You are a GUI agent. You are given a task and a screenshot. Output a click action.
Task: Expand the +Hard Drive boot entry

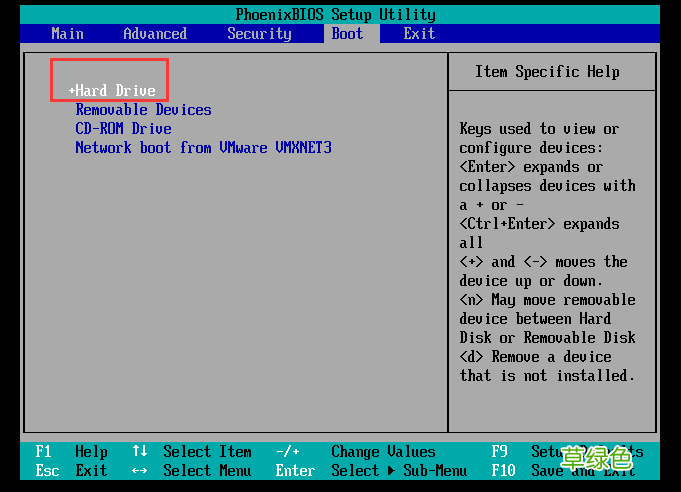[112, 90]
